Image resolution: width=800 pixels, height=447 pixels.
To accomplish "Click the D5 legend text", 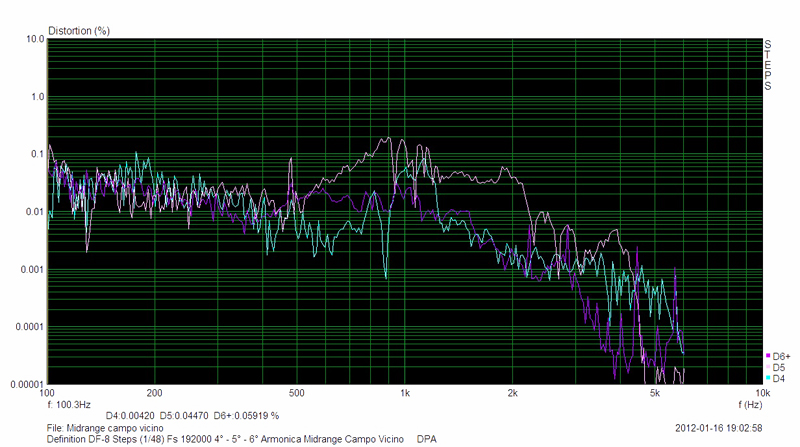I will 779,367.
